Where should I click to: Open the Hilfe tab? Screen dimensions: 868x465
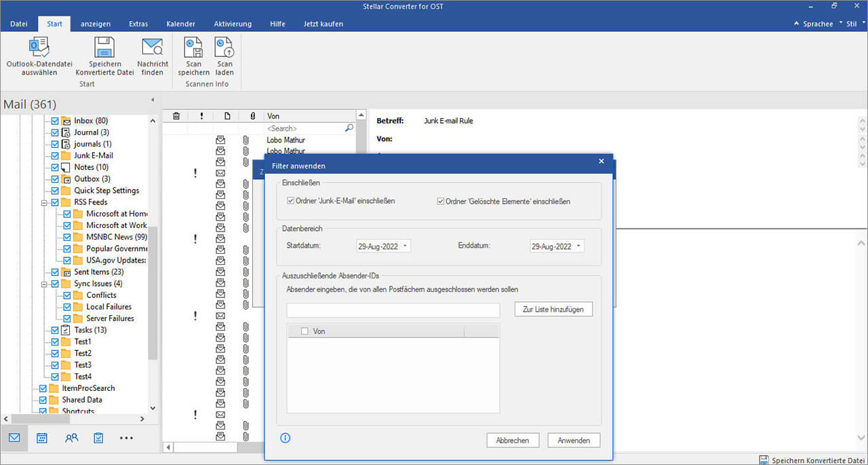pyautogui.click(x=277, y=24)
